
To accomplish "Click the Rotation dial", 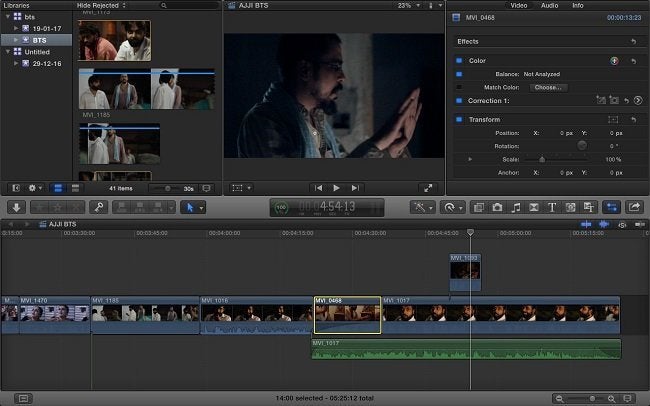I will click(582, 145).
